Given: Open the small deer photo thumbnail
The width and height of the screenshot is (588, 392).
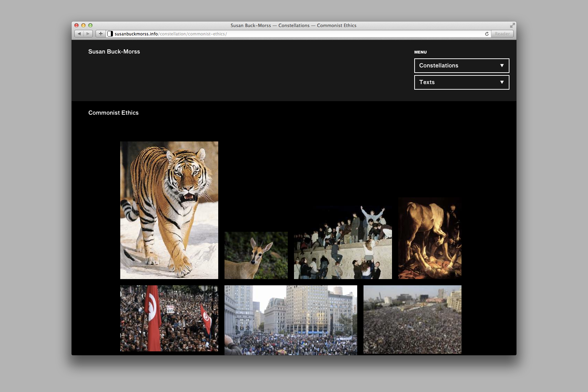Looking at the screenshot, I should (256, 255).
